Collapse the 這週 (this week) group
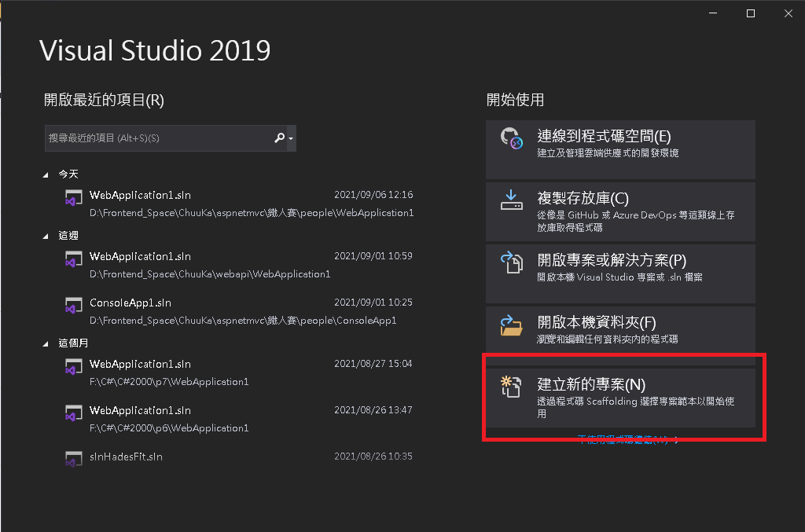This screenshot has height=532, width=805. pyautogui.click(x=46, y=236)
